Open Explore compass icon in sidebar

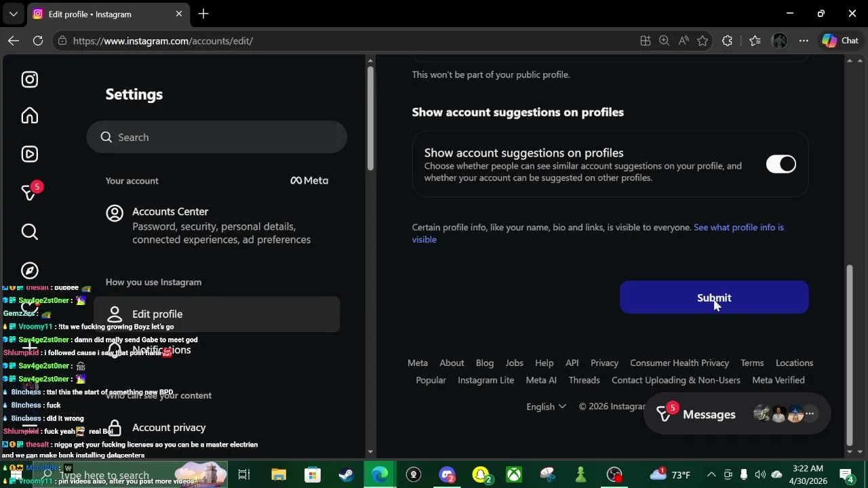pos(29,270)
